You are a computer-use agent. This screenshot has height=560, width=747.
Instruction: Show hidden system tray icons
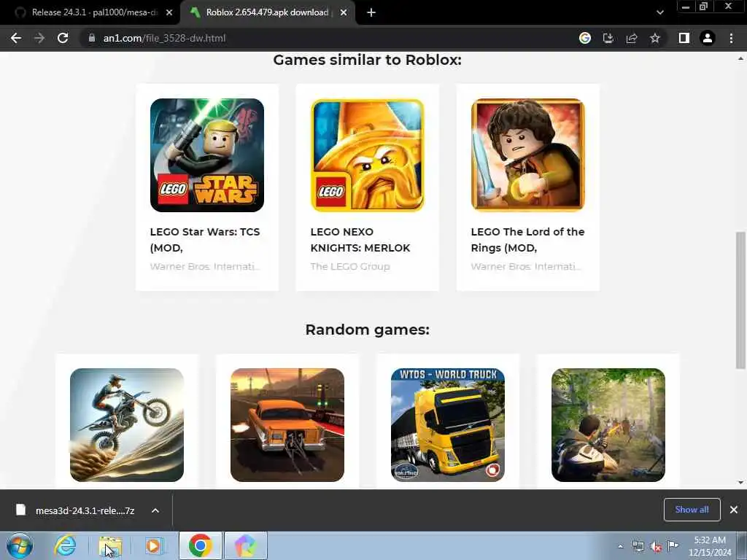620,546
